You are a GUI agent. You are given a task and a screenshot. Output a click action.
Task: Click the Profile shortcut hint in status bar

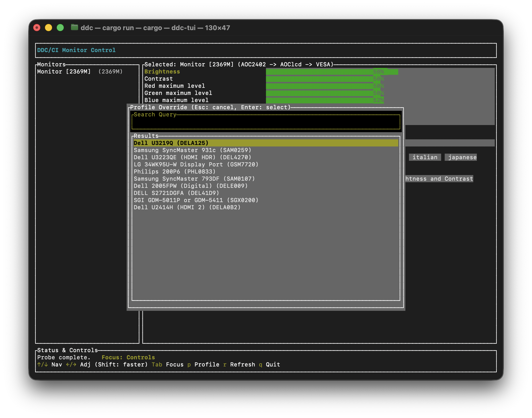[203, 364]
